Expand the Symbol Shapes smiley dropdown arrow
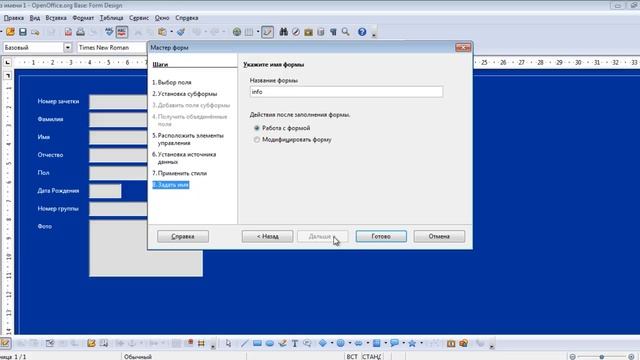 350,344
